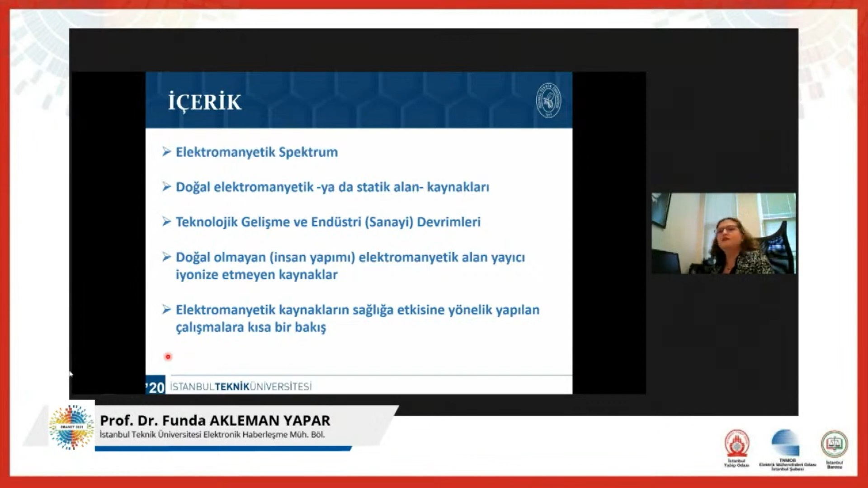Screen dimensions: 868x488
Task: Click the İstanbul Barosu logo
Action: pyautogui.click(x=834, y=449)
